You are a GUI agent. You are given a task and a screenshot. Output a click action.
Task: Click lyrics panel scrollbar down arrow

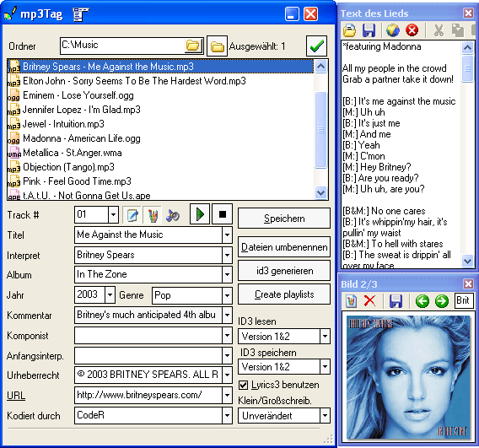coord(467,261)
